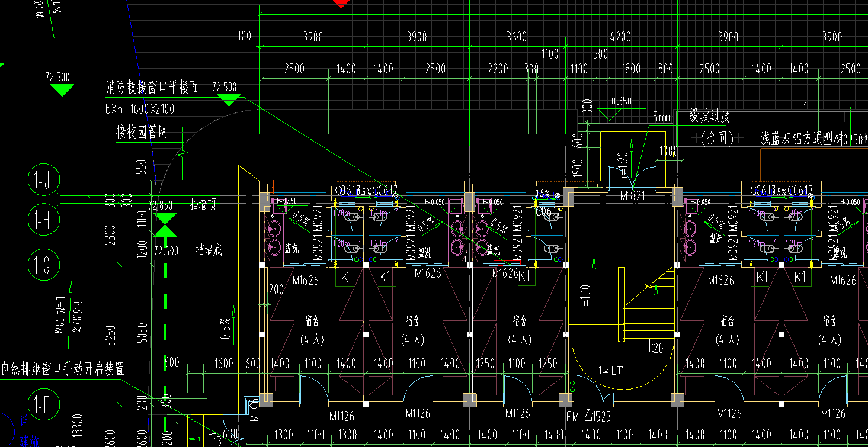The image size is (868, 447).
Task: Click the FM乙1523 fire door label
Action: [x=588, y=416]
